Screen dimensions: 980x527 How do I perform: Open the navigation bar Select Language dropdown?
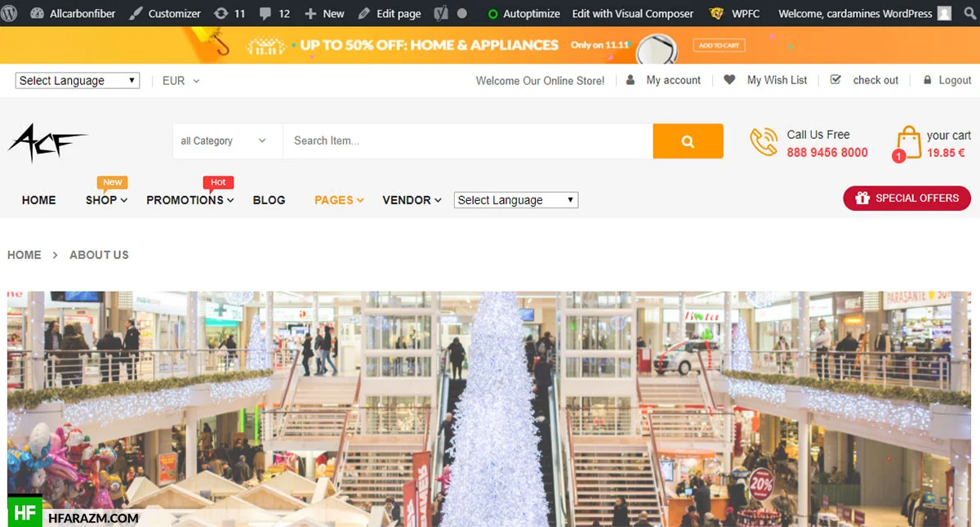click(516, 200)
